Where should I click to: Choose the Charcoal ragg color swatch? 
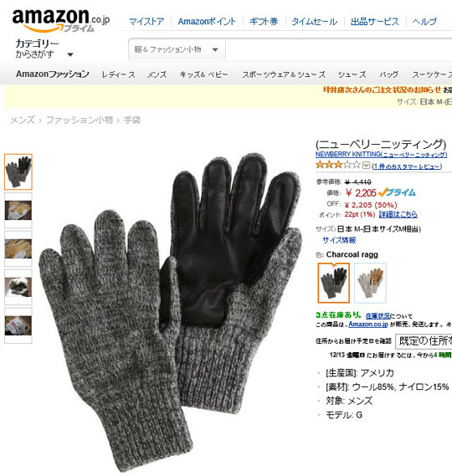coord(333,283)
